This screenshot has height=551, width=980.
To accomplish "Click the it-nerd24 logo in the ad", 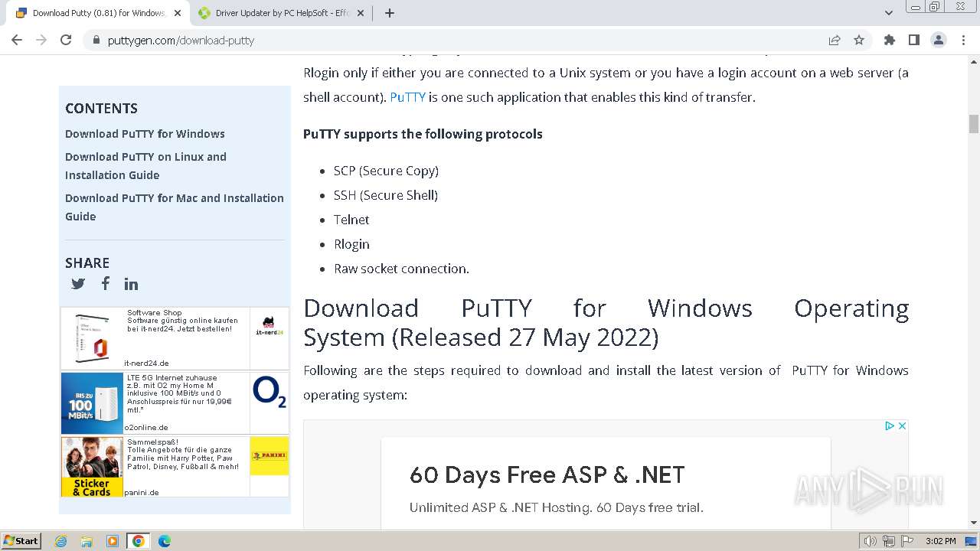I will click(x=269, y=326).
